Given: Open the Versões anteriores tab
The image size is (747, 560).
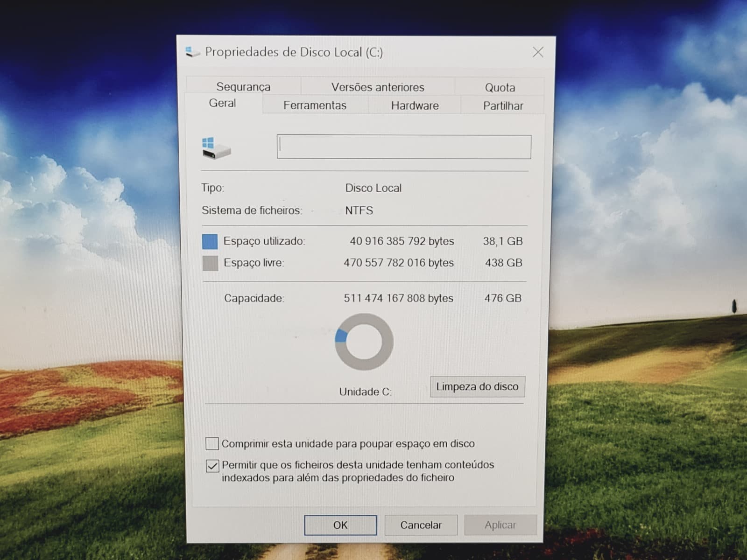Looking at the screenshot, I should tap(378, 87).
